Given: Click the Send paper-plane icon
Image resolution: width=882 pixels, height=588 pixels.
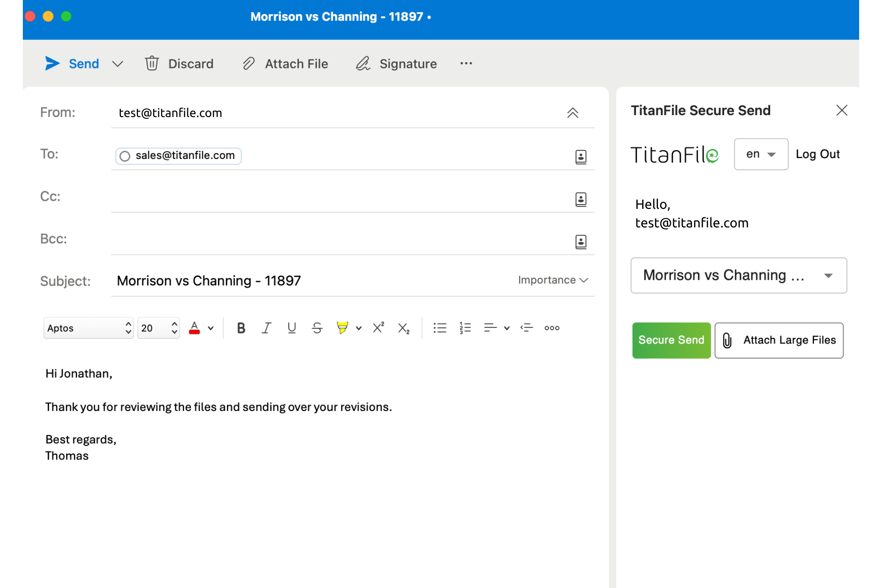Looking at the screenshot, I should [52, 63].
